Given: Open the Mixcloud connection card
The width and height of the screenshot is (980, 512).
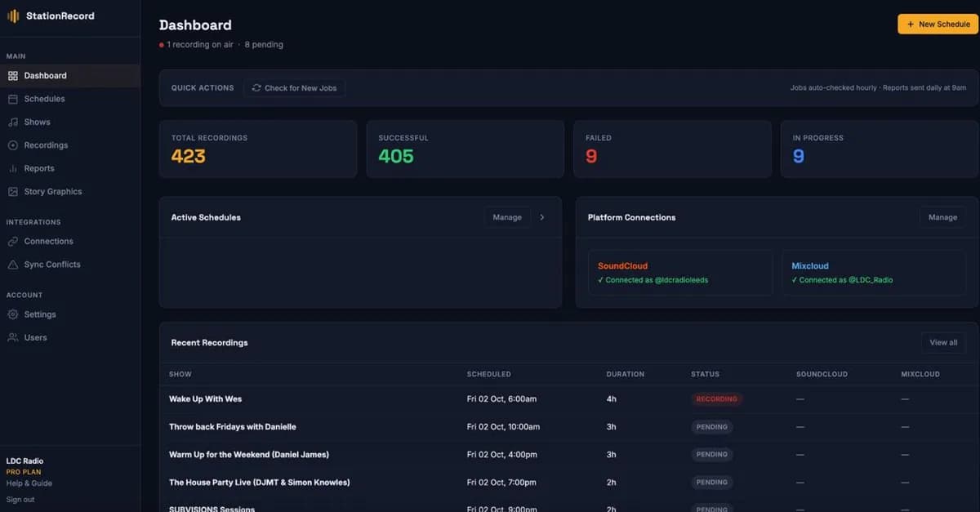Looking at the screenshot, I should (874, 273).
